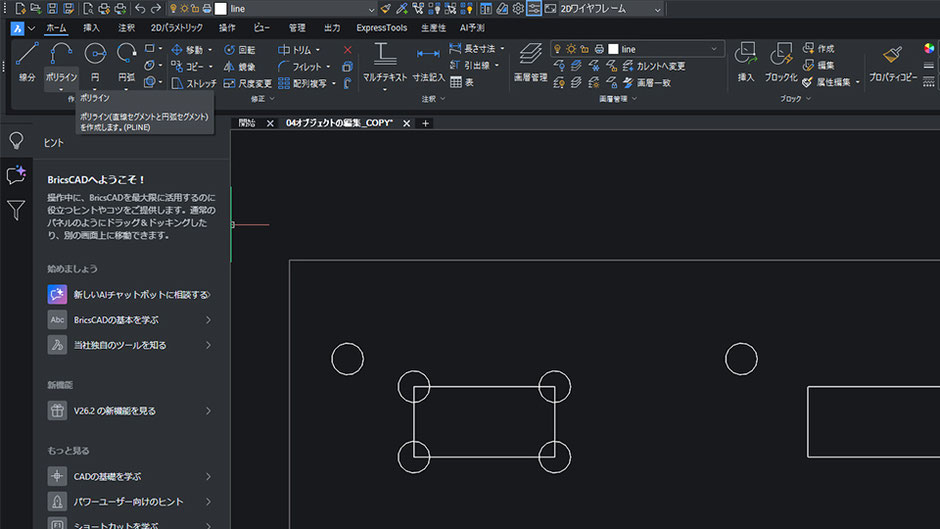
Task: Expand the 移動 dropdown arrow
Action: pos(209,50)
